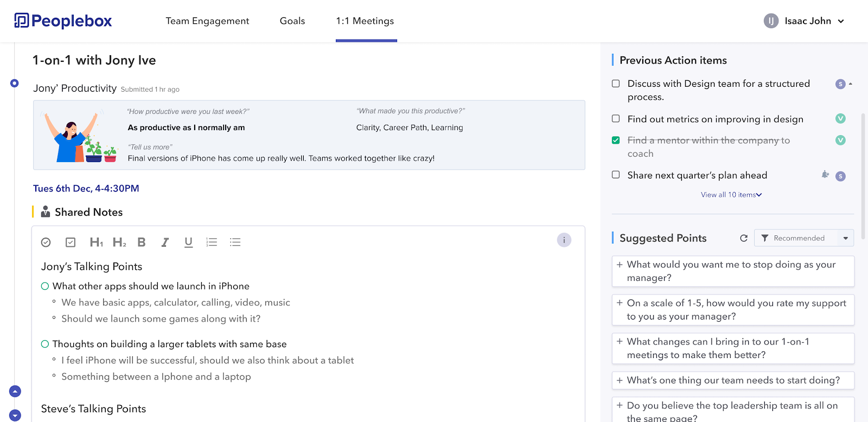This screenshot has width=868, height=422.
Task: Apply Heading 1 formatting
Action: 96,242
